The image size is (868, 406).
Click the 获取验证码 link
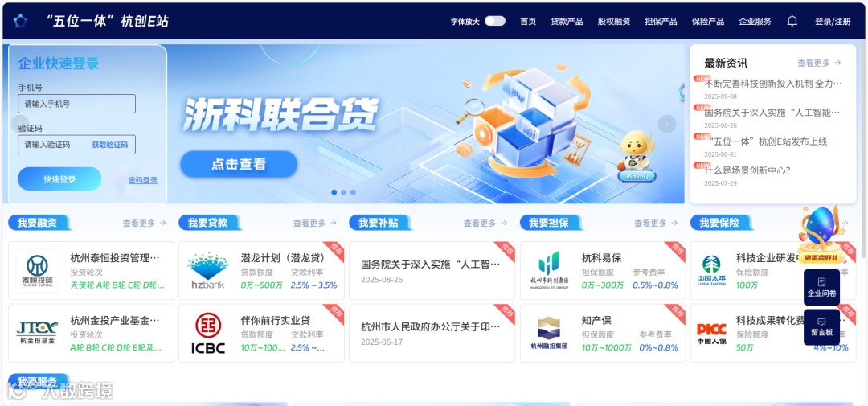pos(109,145)
